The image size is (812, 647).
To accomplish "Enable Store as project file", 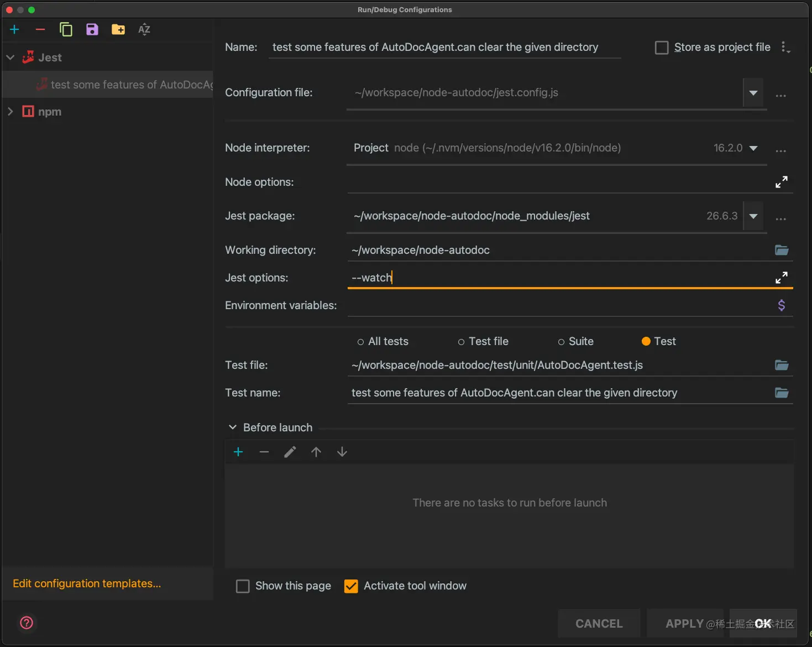I will (662, 48).
